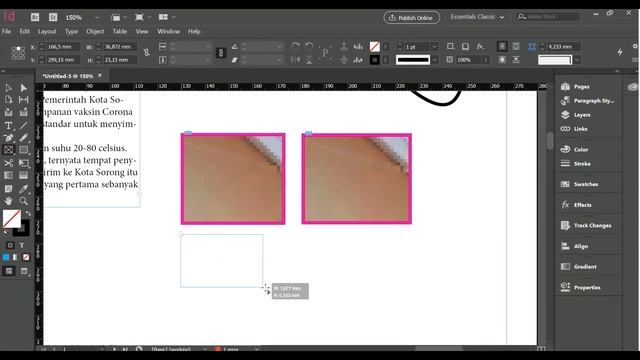Toggle formatting affects text T button
Viewport: 640px width, 360px height.
coord(22,245)
